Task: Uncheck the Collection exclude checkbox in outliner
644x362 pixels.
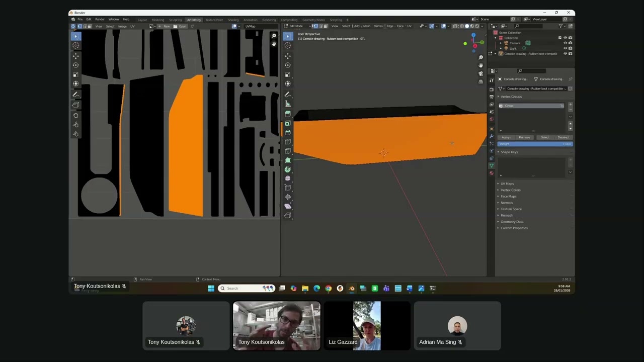Action: (x=560, y=38)
